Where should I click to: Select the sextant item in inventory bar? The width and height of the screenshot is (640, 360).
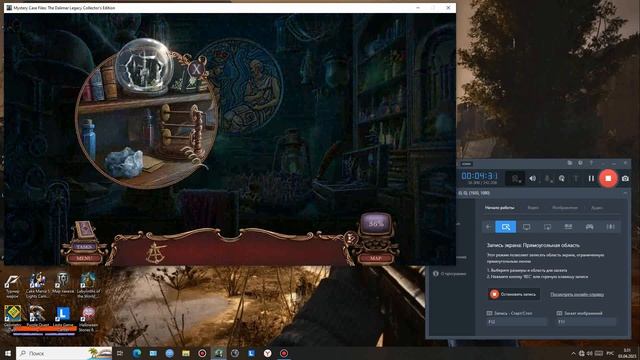coord(156,253)
